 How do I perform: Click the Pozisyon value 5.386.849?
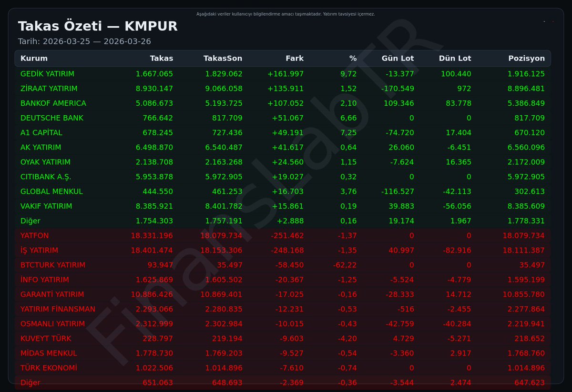[525, 103]
